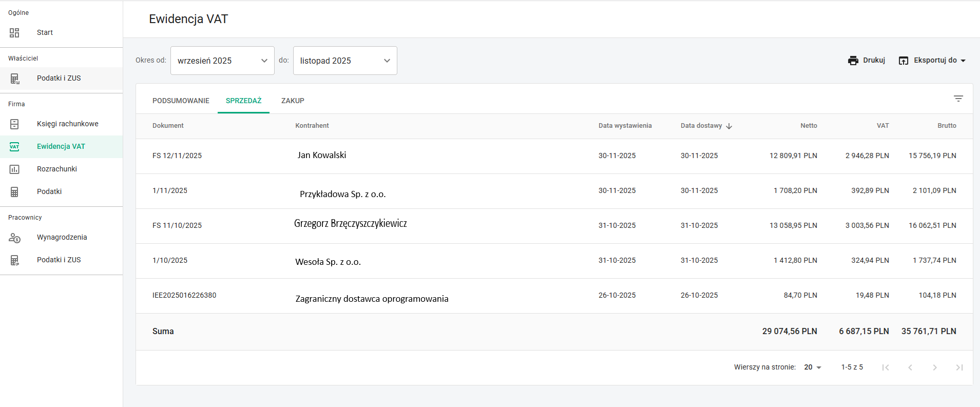Open Księgi rachunkowe sidebar icon

pyautogui.click(x=14, y=124)
